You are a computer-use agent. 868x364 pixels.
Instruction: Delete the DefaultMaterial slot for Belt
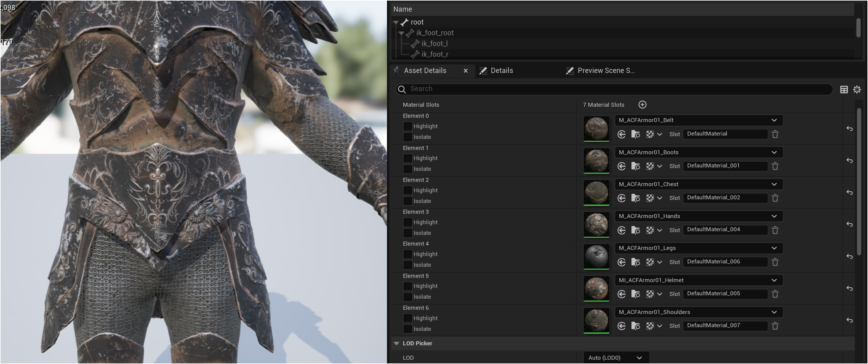pyautogui.click(x=775, y=134)
